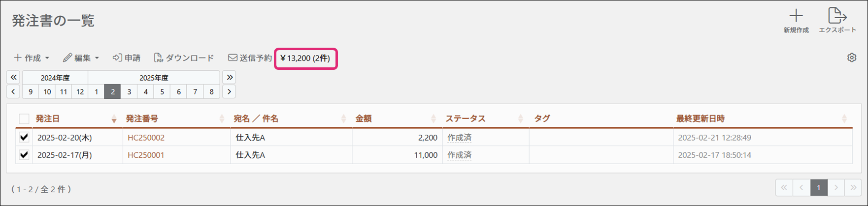
Task: Open order link HC250002
Action: [x=146, y=138]
